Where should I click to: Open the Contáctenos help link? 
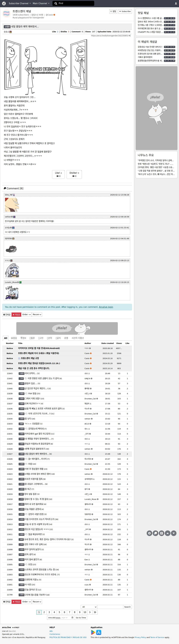click(55, 634)
